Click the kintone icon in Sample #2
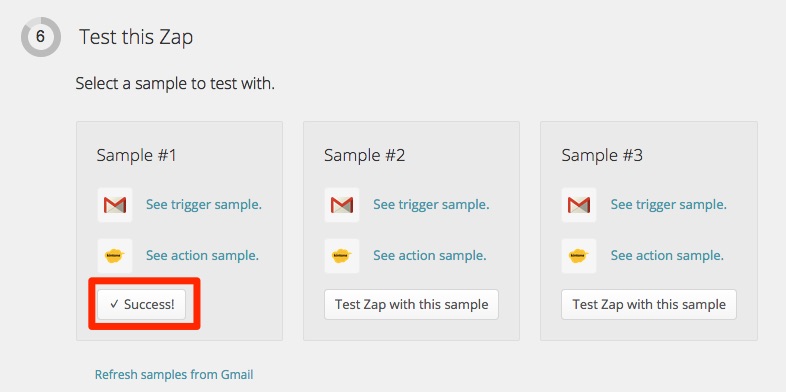Screen dimensions: 786x392 click(x=342, y=256)
